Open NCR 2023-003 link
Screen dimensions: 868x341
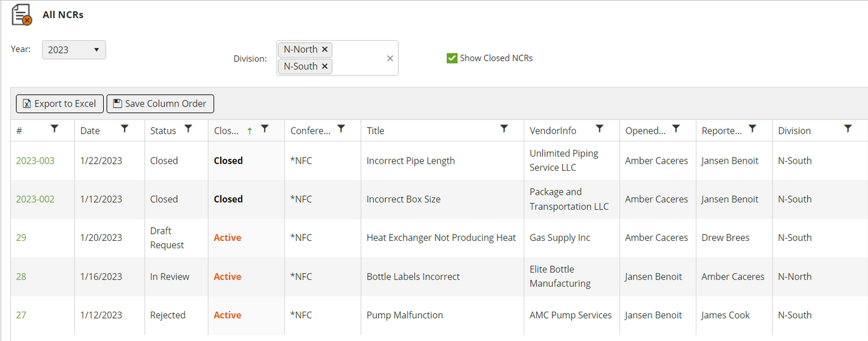click(35, 161)
